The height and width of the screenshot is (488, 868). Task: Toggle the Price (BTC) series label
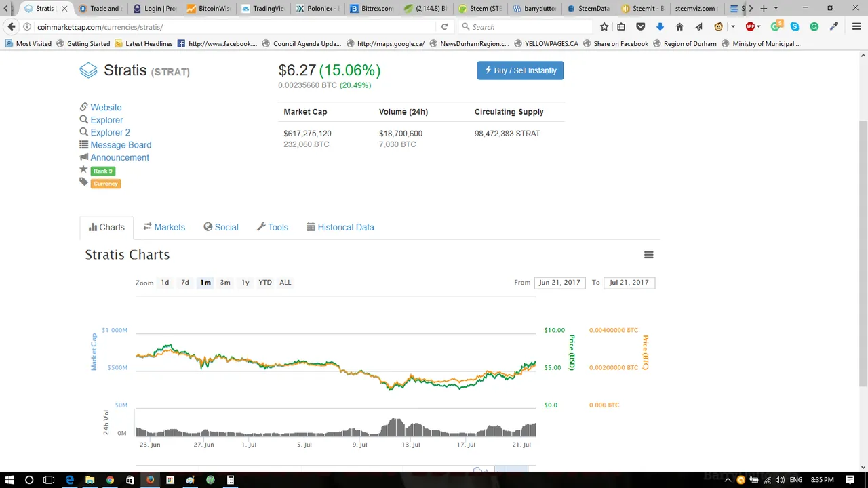tap(646, 352)
